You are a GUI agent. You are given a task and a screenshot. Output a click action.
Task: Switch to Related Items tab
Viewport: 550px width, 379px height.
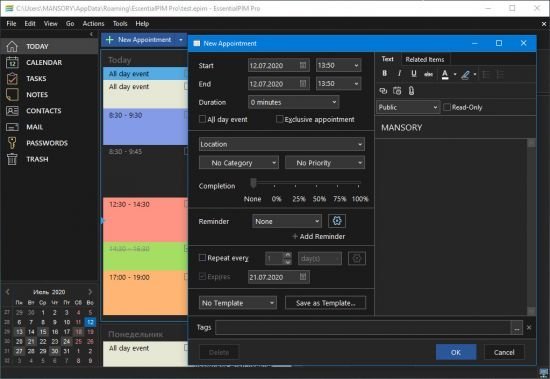coord(424,59)
